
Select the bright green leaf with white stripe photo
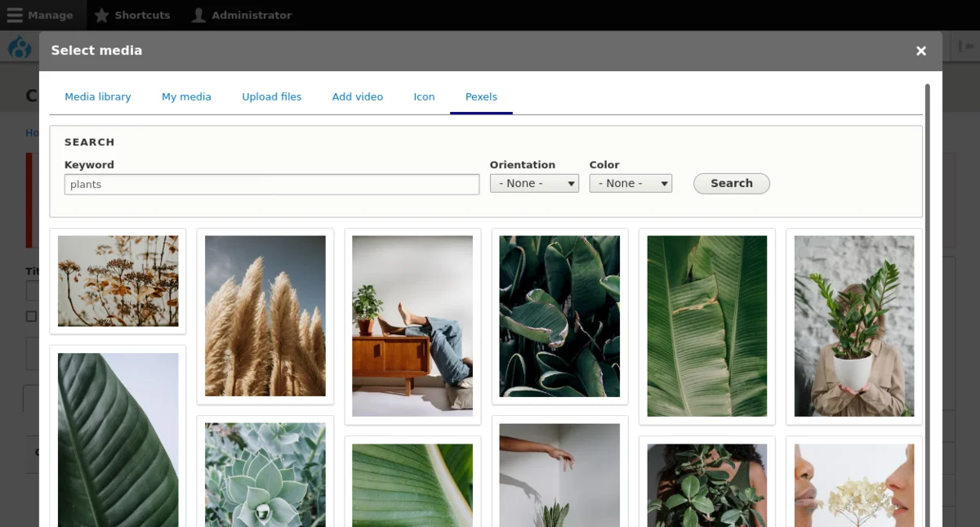tap(412, 485)
